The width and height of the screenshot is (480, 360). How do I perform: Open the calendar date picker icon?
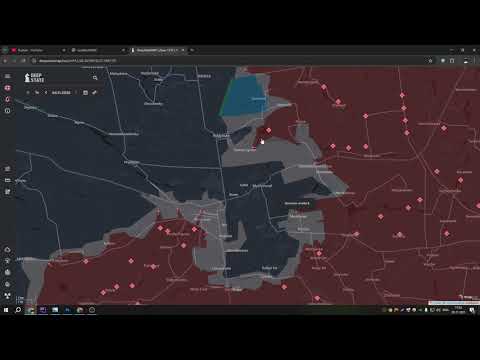(x=85, y=92)
